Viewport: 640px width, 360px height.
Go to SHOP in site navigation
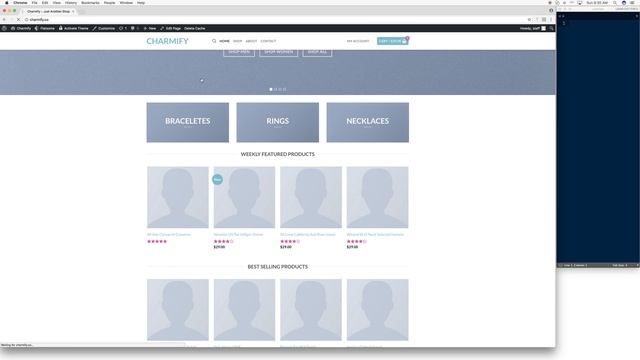click(x=238, y=41)
